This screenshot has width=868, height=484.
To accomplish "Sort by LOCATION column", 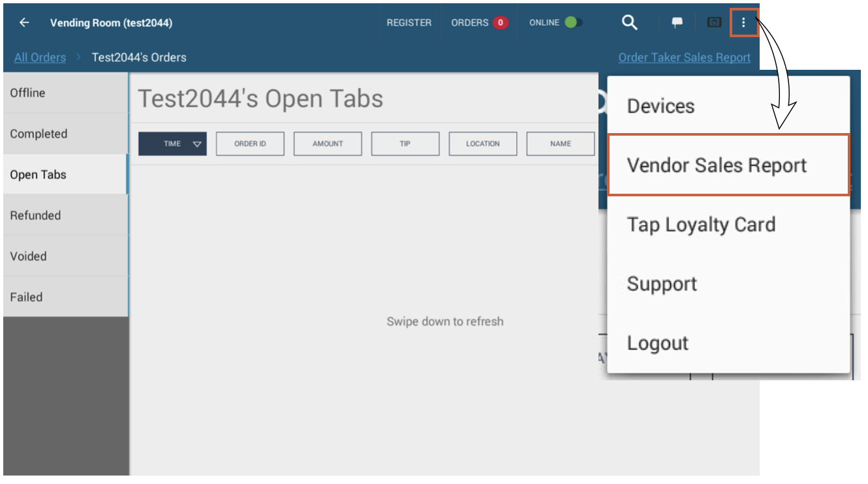I will [x=483, y=144].
